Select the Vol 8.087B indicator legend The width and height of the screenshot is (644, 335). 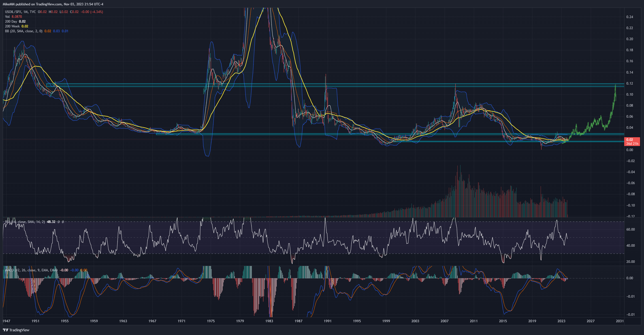(13, 17)
